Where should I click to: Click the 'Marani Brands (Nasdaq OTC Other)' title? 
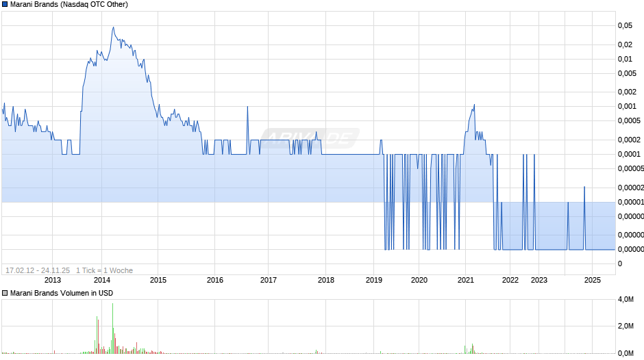pyautogui.click(x=69, y=5)
